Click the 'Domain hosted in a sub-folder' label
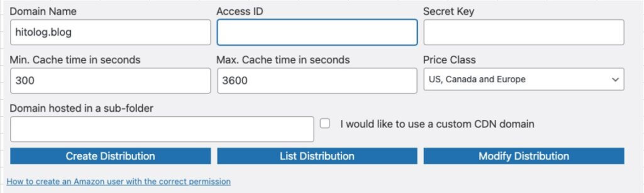This screenshot has width=644, height=193. coord(81,108)
